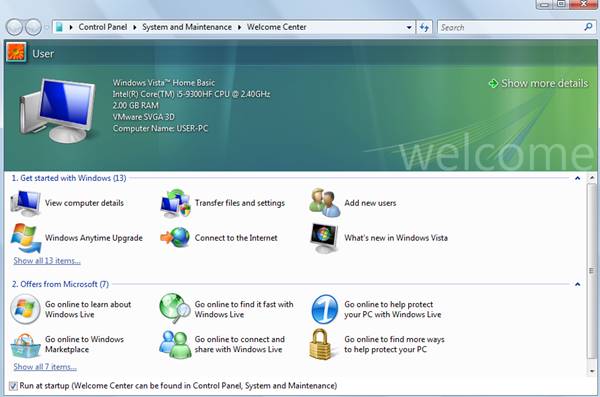Image resolution: width=600 pixels, height=397 pixels.
Task: Open the protect your PC with Windows Live icon
Action: pos(324,309)
